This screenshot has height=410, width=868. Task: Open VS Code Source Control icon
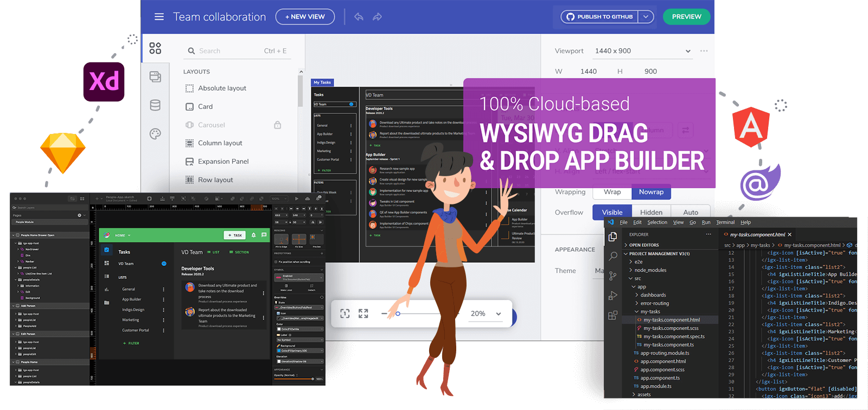(x=612, y=276)
